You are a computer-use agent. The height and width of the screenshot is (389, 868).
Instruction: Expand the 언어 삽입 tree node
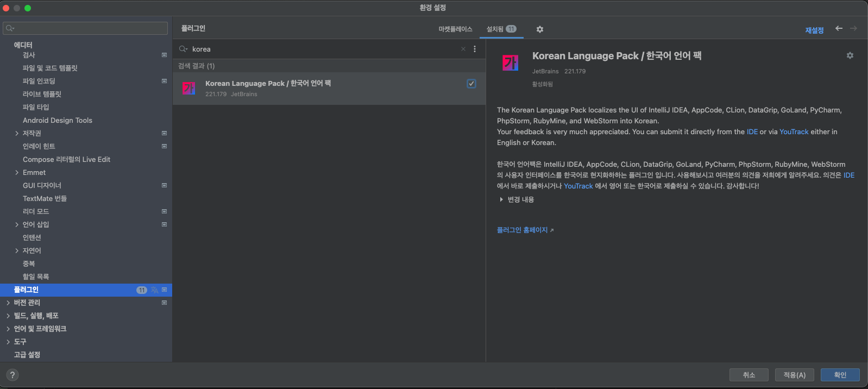tap(17, 224)
